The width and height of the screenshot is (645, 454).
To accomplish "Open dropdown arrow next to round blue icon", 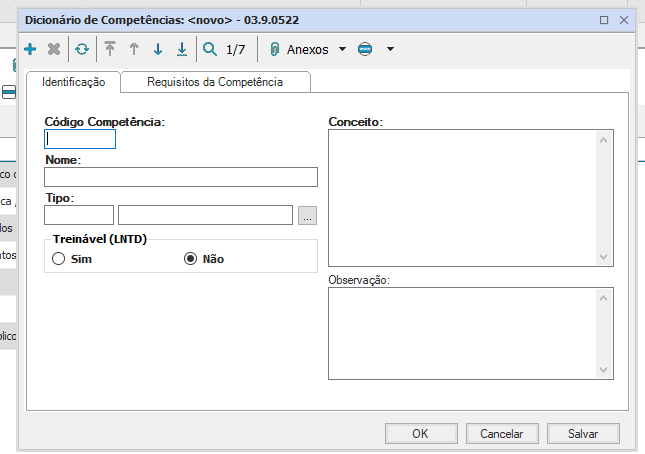I will tap(390, 49).
